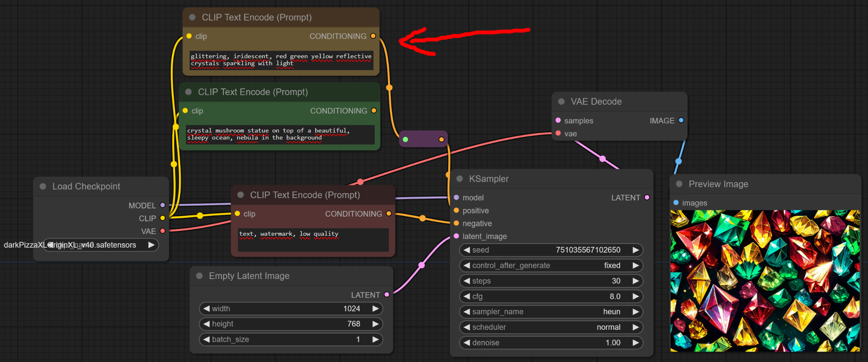The width and height of the screenshot is (868, 362).
Task: Toggle collapse dot on Load Checkpoint node
Action: (x=43, y=187)
